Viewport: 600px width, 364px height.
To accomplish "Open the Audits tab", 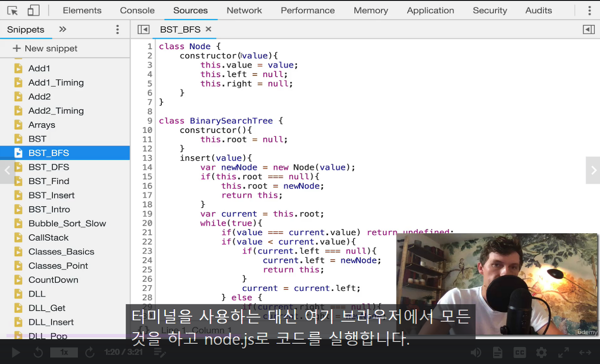I will pyautogui.click(x=539, y=10).
